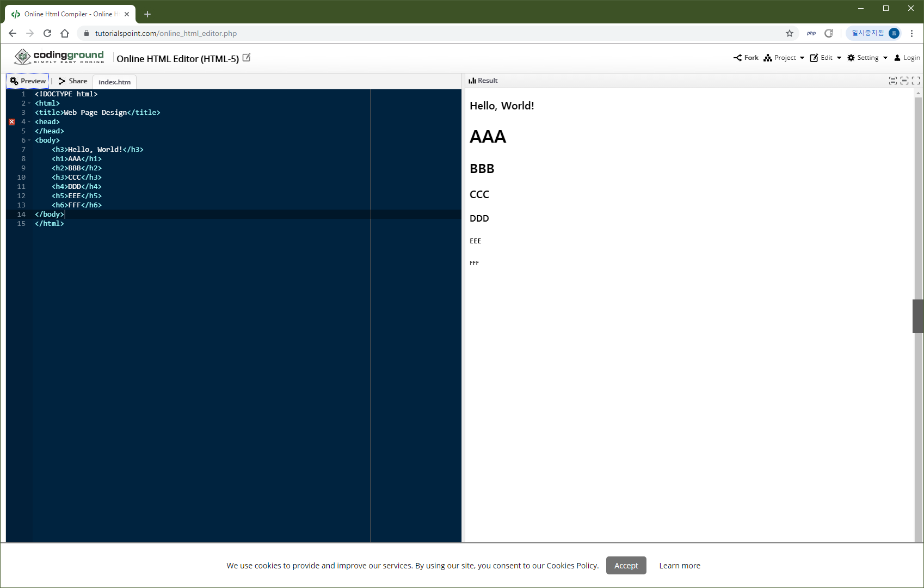Click the Fork option in the top menu

tap(746, 58)
